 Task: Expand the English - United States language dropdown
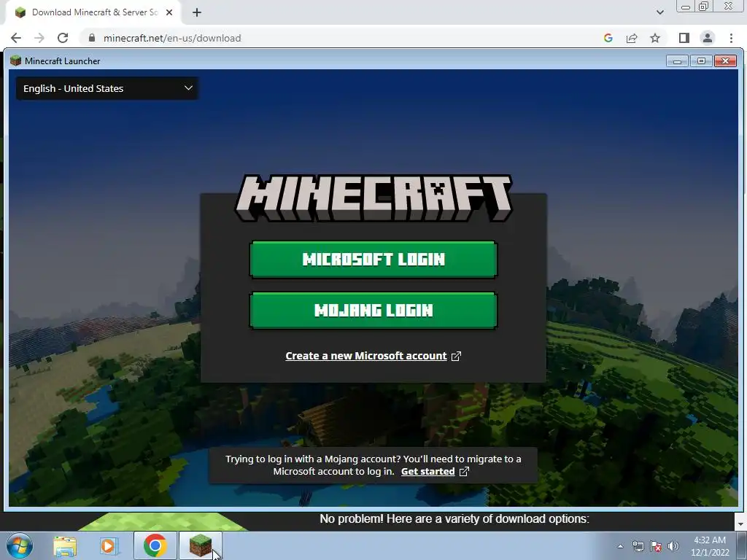coord(107,88)
